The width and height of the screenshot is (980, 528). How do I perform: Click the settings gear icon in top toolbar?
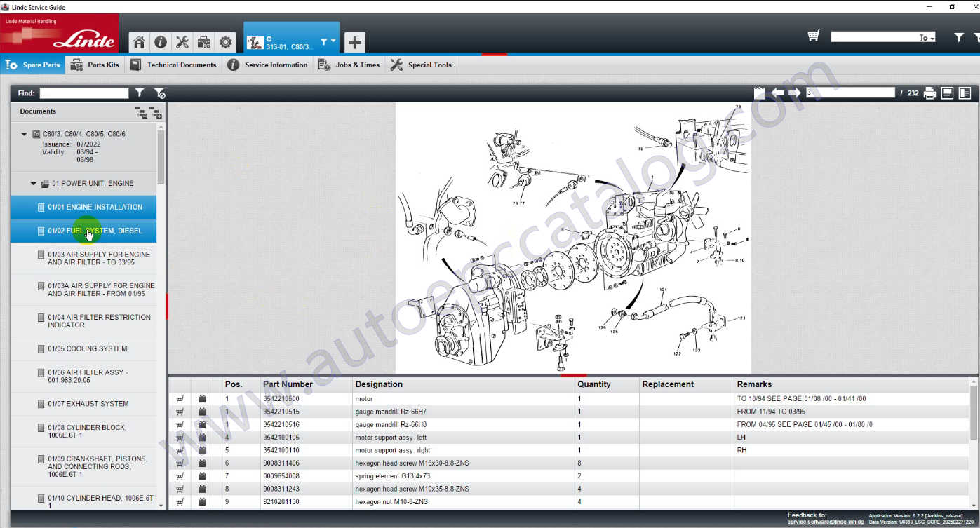tap(225, 43)
